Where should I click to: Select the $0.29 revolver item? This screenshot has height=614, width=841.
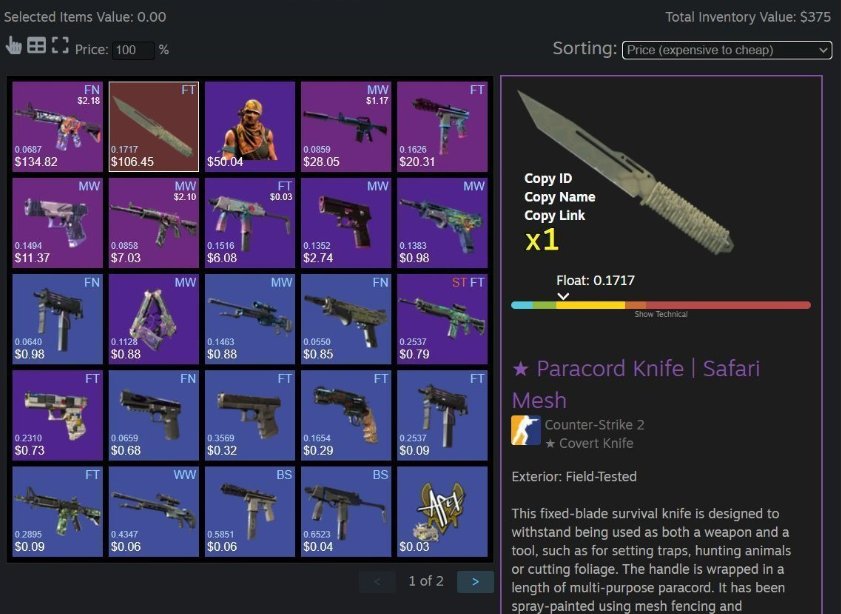pyautogui.click(x=346, y=415)
